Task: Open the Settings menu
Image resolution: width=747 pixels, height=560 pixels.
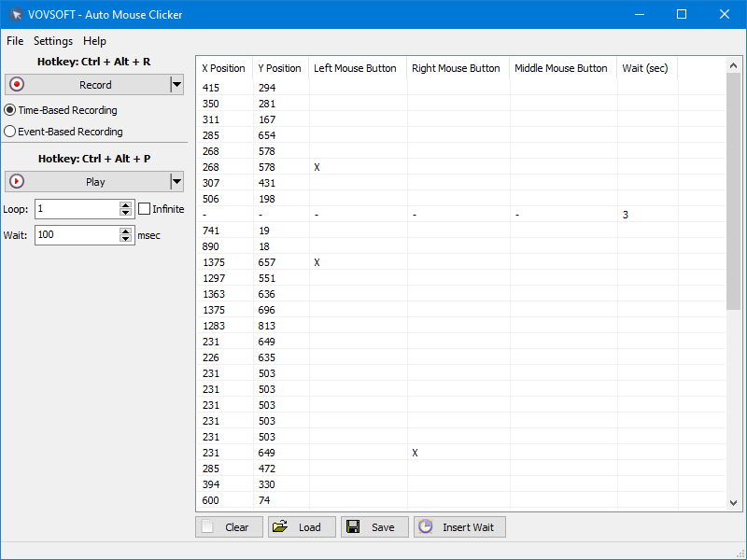Action: pos(53,41)
